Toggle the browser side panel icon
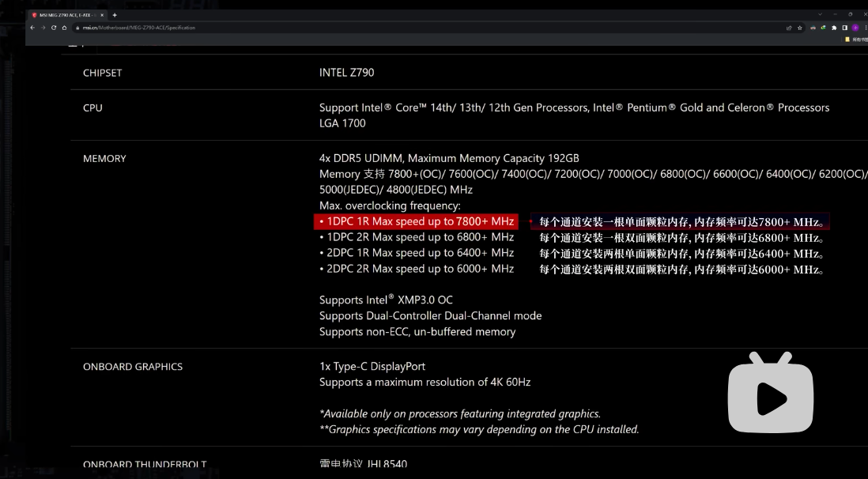Image resolution: width=868 pixels, height=479 pixels. pos(845,28)
